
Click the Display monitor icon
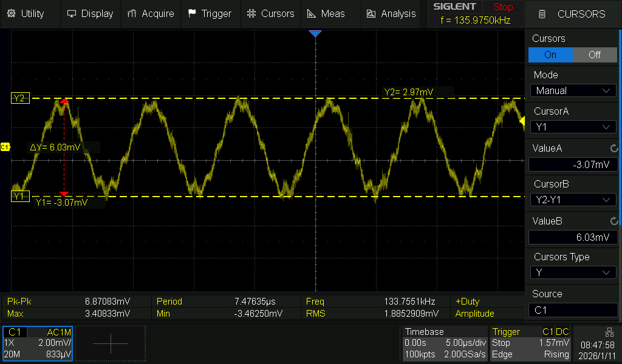(72, 14)
